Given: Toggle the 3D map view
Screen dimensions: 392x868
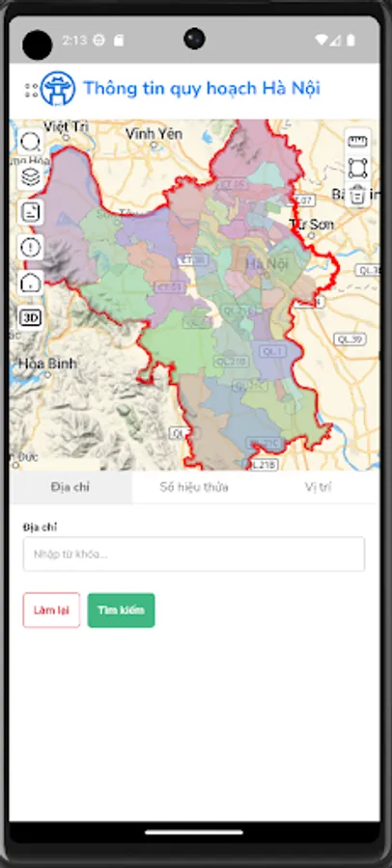Looking at the screenshot, I should coord(31,317).
